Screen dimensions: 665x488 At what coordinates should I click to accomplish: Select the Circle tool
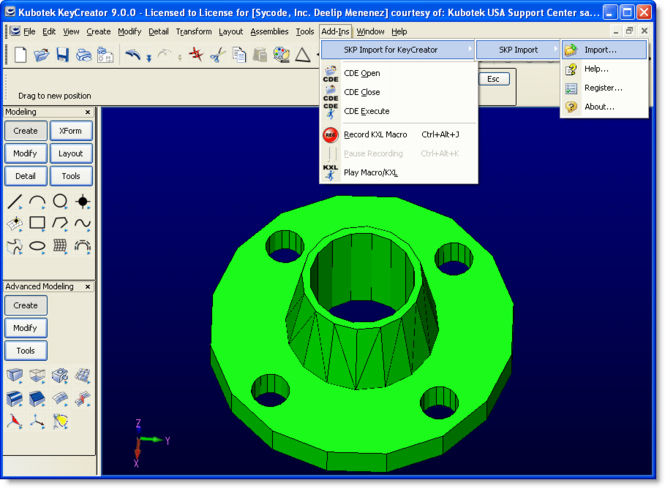60,201
